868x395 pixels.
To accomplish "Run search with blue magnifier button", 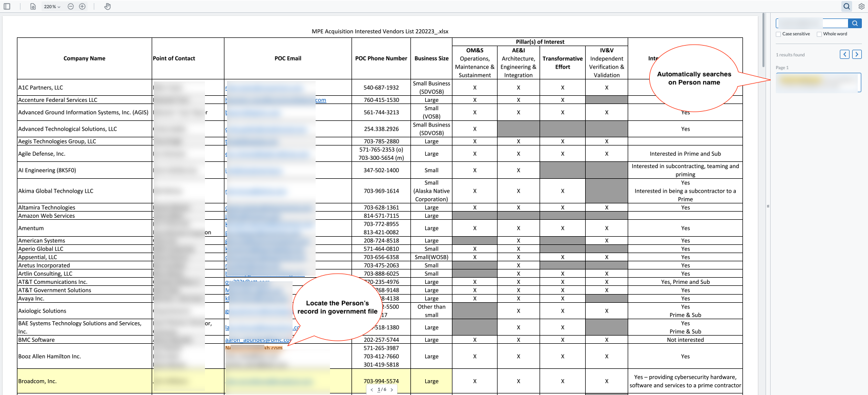I will 855,23.
